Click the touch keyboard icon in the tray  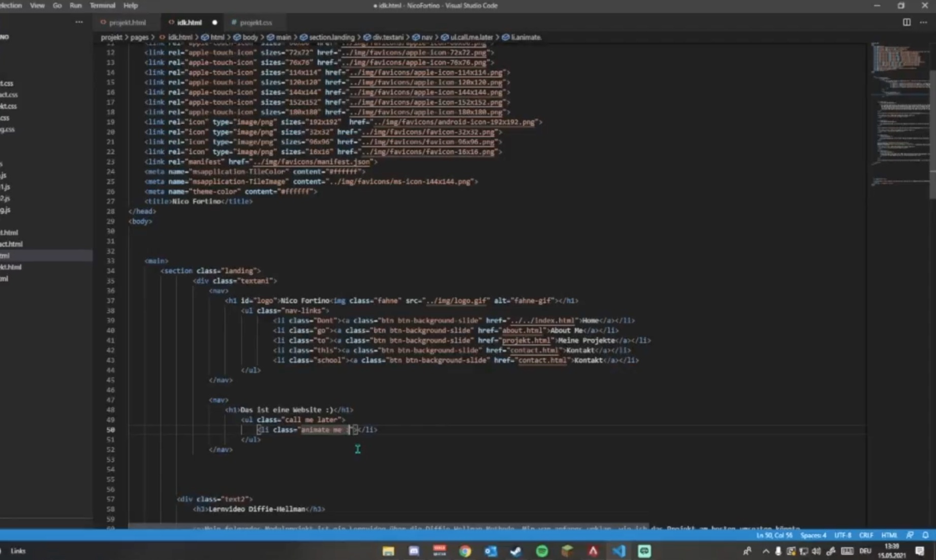click(846, 551)
